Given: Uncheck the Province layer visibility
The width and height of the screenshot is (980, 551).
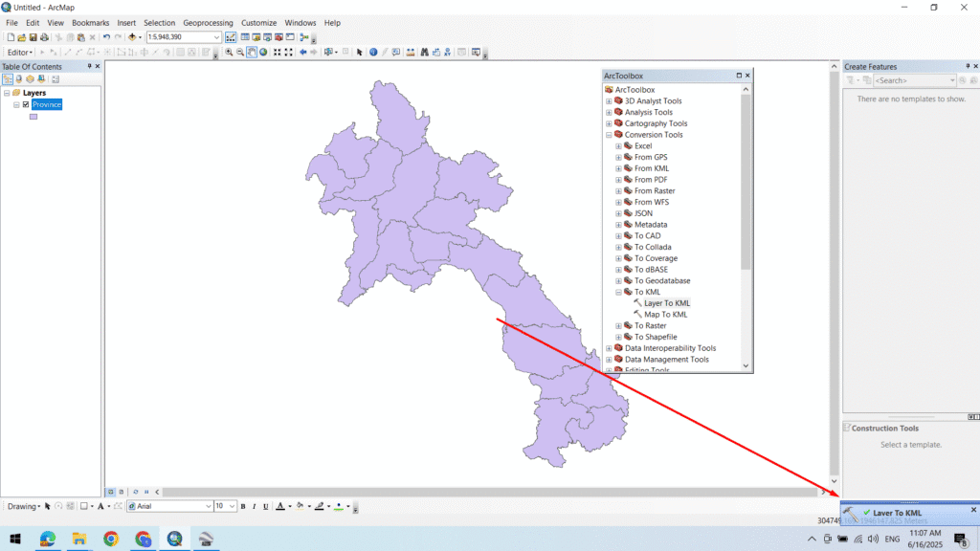Looking at the screenshot, I should click(26, 104).
